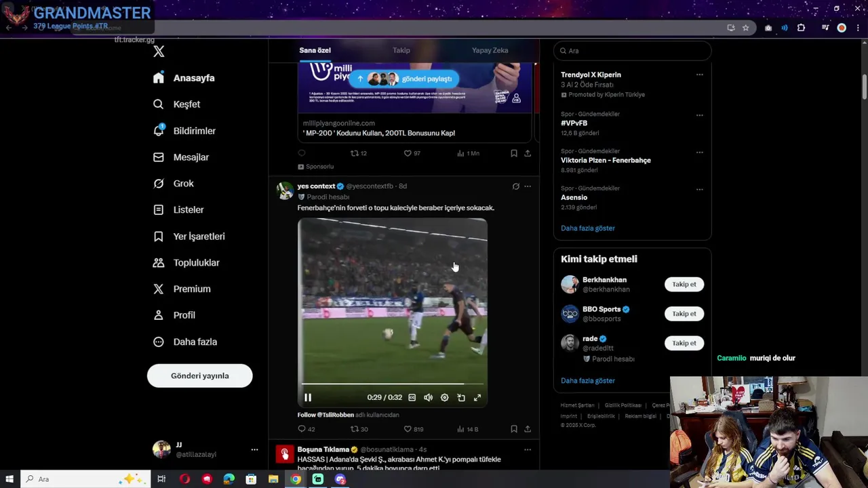Open Follow @TsliRobben source link
The height and width of the screenshot is (488, 868).
tap(325, 415)
